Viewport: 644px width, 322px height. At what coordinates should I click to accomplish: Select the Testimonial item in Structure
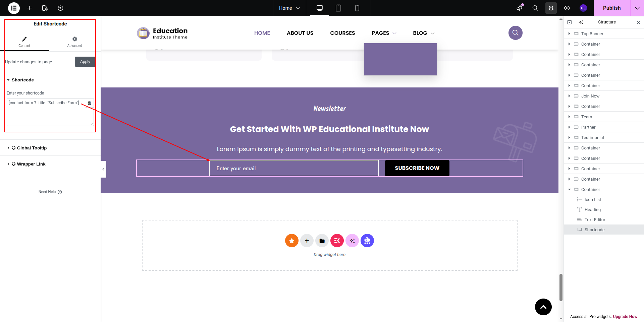[x=592, y=138]
